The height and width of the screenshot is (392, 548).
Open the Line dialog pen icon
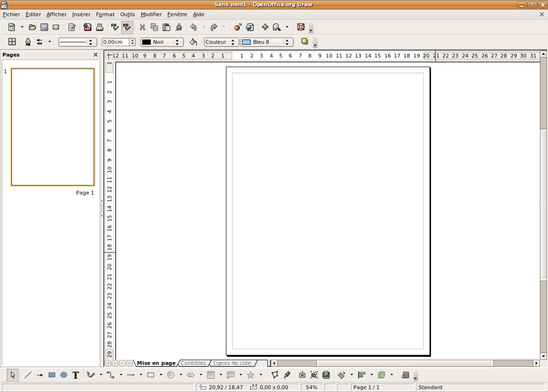coord(28,42)
